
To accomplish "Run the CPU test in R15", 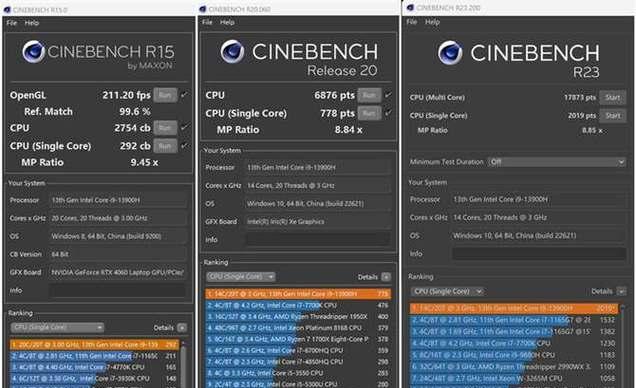I will (165, 128).
